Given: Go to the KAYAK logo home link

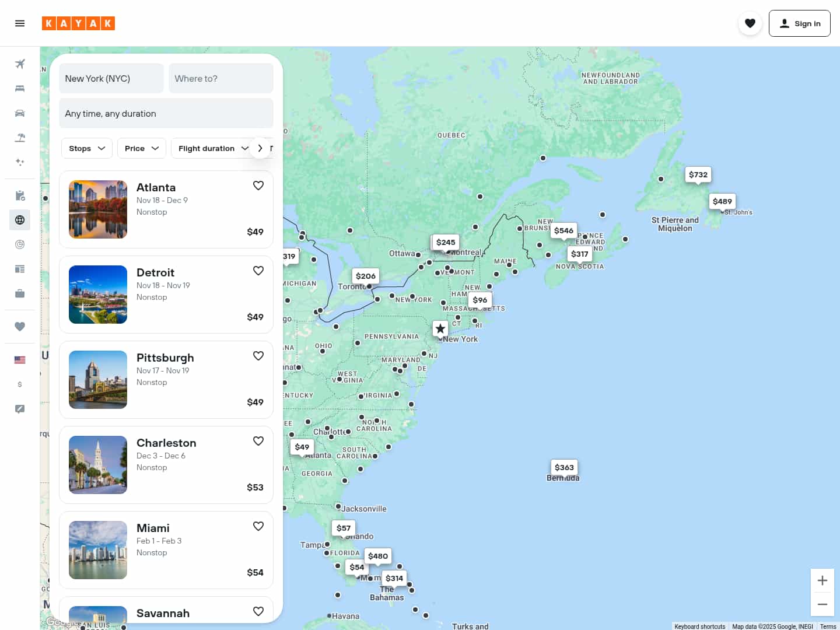Looking at the screenshot, I should pyautogui.click(x=78, y=23).
